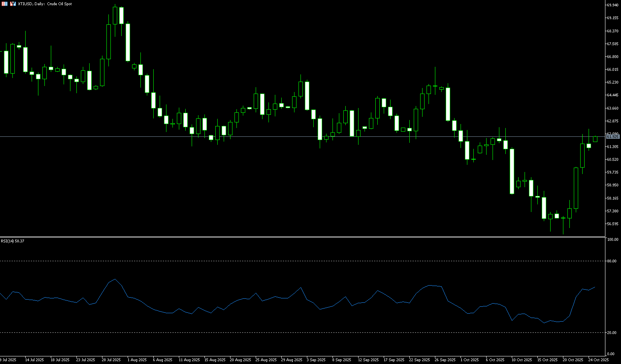
Task: Select the 24 Oct 2025 date label
Action: coord(599,360)
